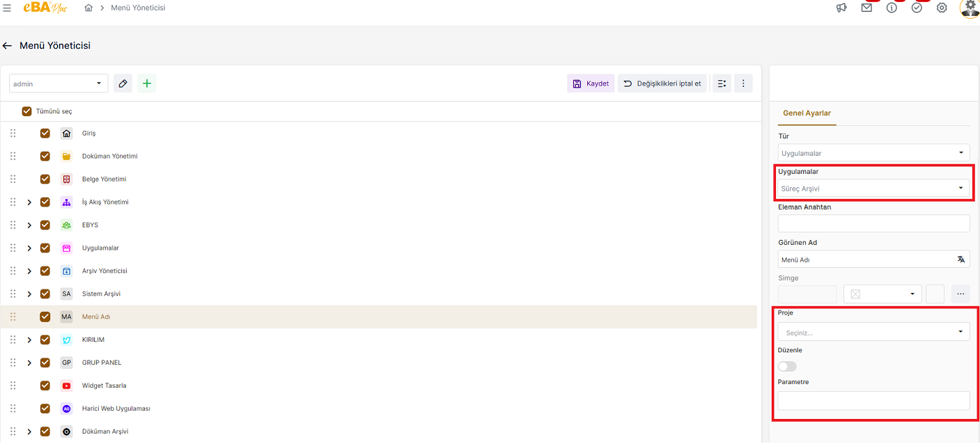Expand the Sistem Arşivi row

(29, 294)
